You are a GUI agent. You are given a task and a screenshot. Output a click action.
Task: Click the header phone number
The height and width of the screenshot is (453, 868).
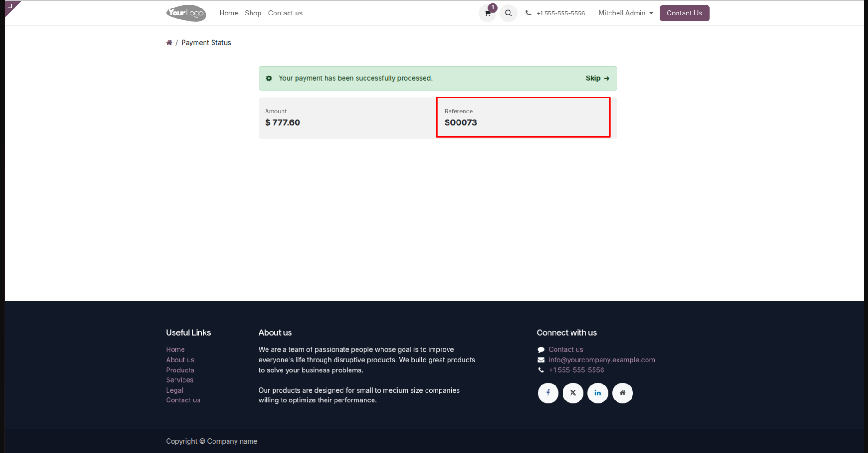(560, 13)
